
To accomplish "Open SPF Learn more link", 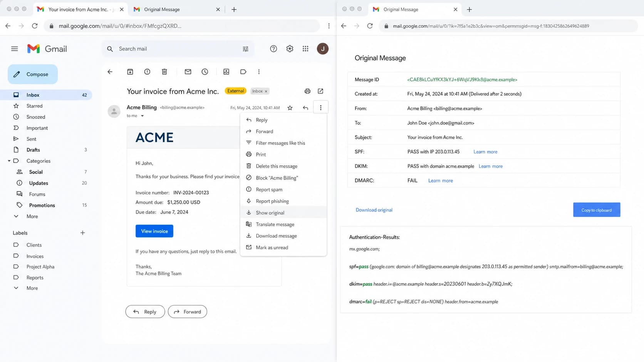I will (x=485, y=152).
